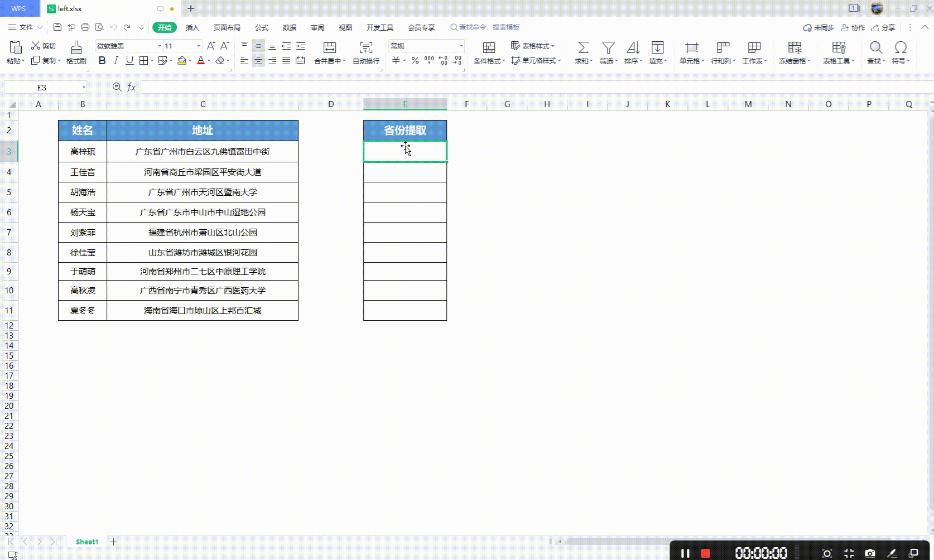This screenshot has height=560, width=934.
Task: Toggle align text right
Action: pos(272,60)
